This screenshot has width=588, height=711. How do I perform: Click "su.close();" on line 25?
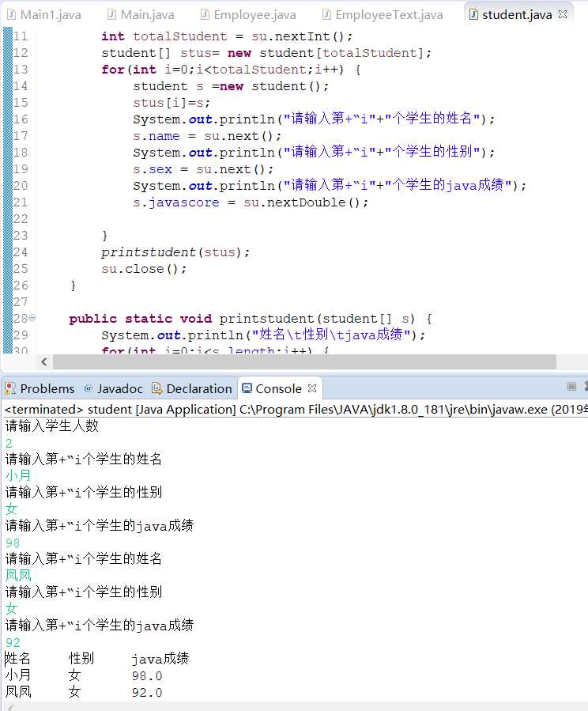pyautogui.click(x=144, y=268)
